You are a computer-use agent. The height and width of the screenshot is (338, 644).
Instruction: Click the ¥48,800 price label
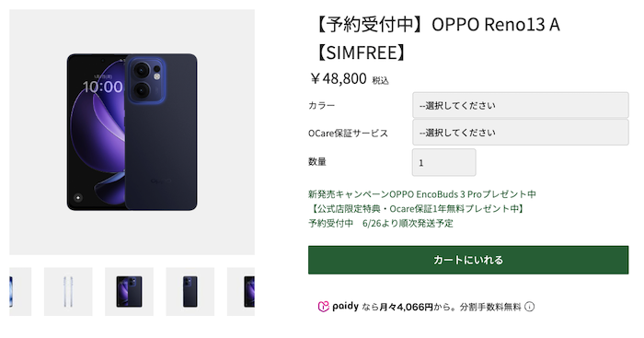[339, 78]
